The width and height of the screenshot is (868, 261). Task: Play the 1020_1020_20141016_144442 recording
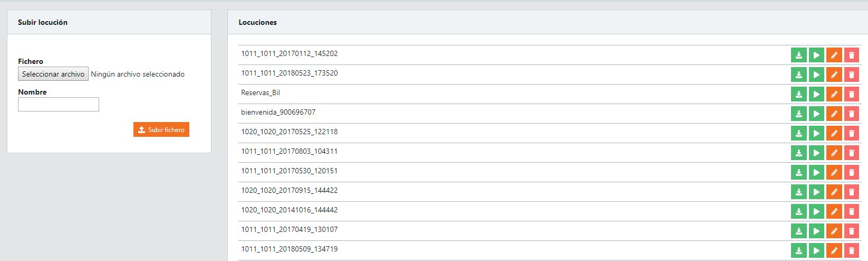pyautogui.click(x=816, y=211)
